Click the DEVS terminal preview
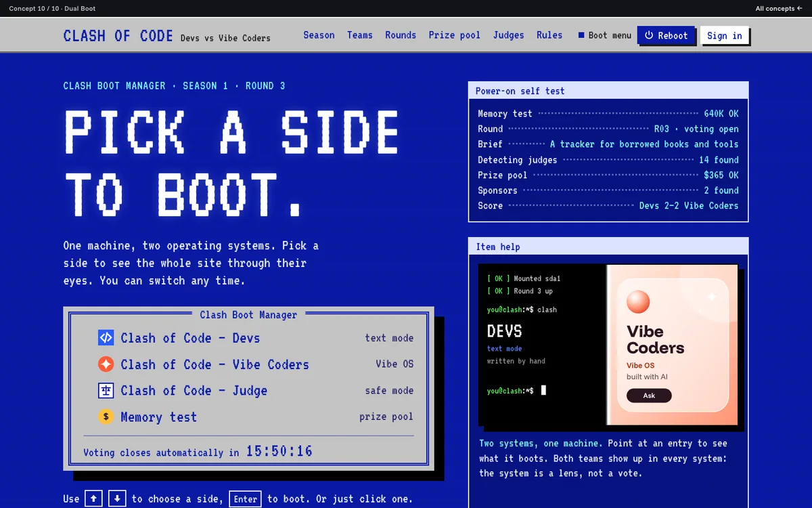This screenshot has width=812, height=508. pos(542,345)
